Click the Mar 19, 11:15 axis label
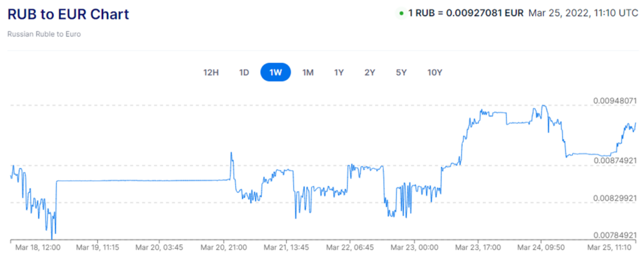The height and width of the screenshot is (261, 644). click(x=97, y=248)
